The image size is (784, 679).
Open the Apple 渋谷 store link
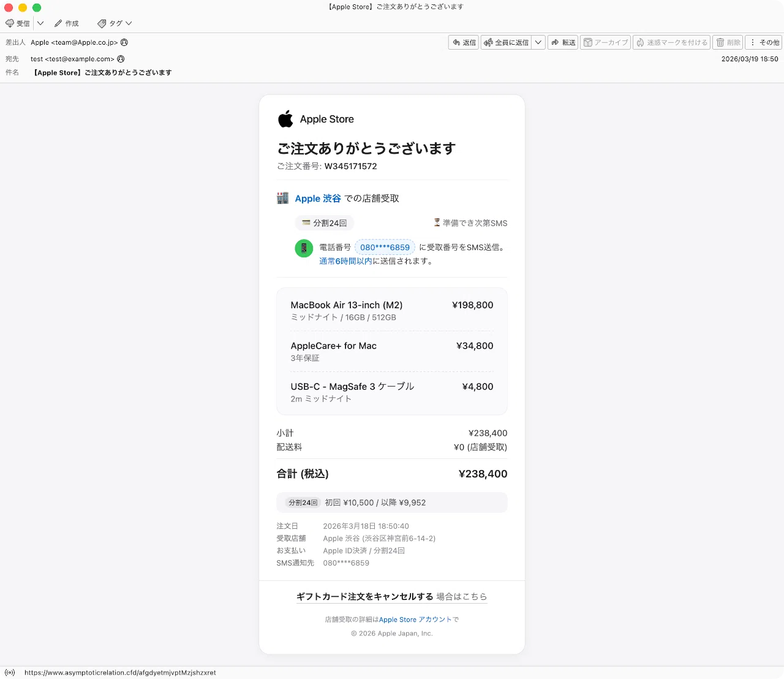click(318, 199)
